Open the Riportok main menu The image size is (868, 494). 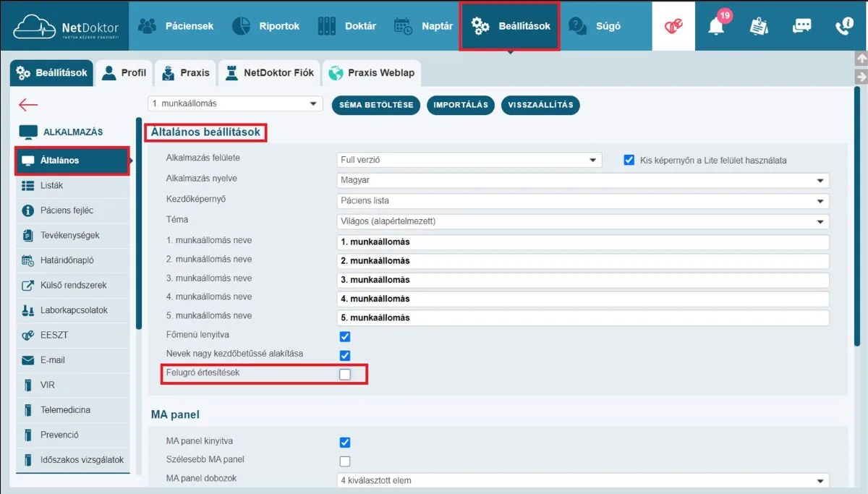point(265,26)
